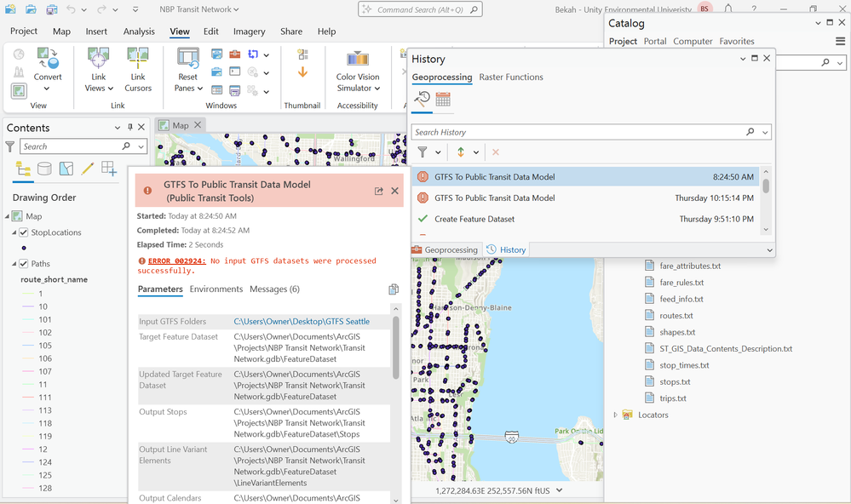Screen dimensions: 851x504
Task: Open the Convert dropdown arrow
Action: (47, 89)
